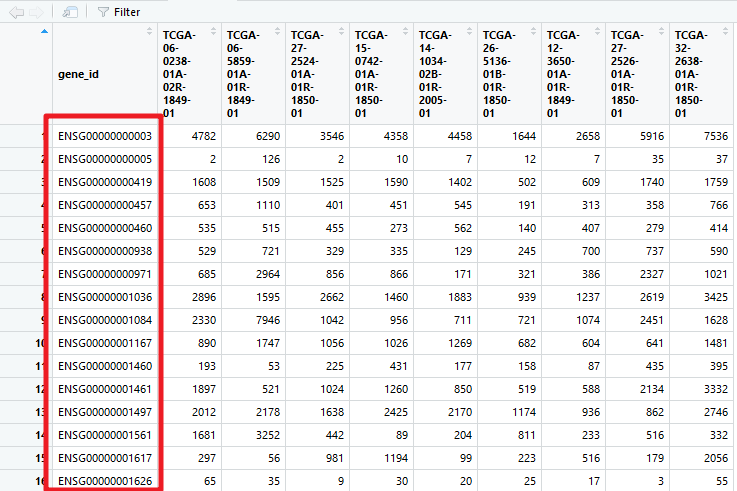
Task: Select value 7536 in first row
Action: pyautogui.click(x=716, y=136)
